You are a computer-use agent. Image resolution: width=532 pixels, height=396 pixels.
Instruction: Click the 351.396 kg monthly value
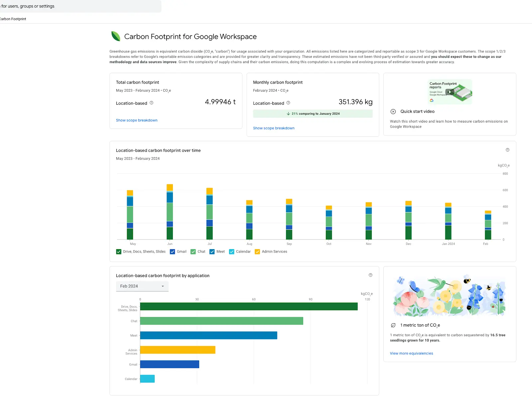pos(355,102)
